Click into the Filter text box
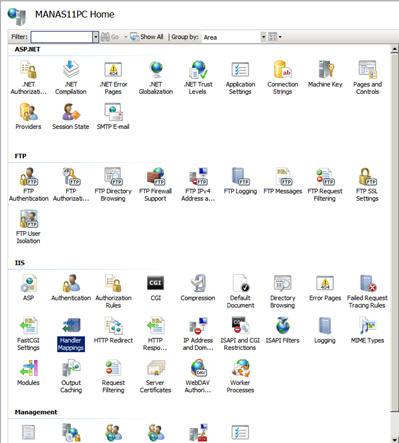 click(62, 37)
